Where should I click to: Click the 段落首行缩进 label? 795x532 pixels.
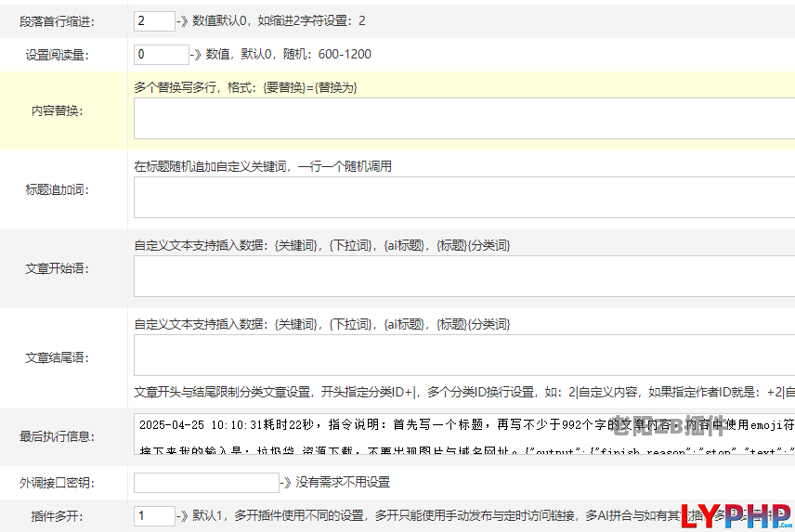pos(57,21)
